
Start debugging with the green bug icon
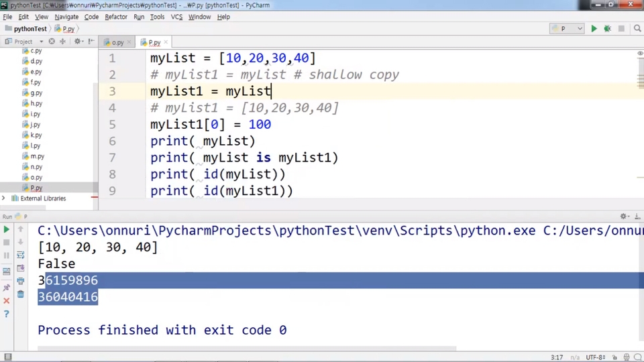(x=607, y=28)
